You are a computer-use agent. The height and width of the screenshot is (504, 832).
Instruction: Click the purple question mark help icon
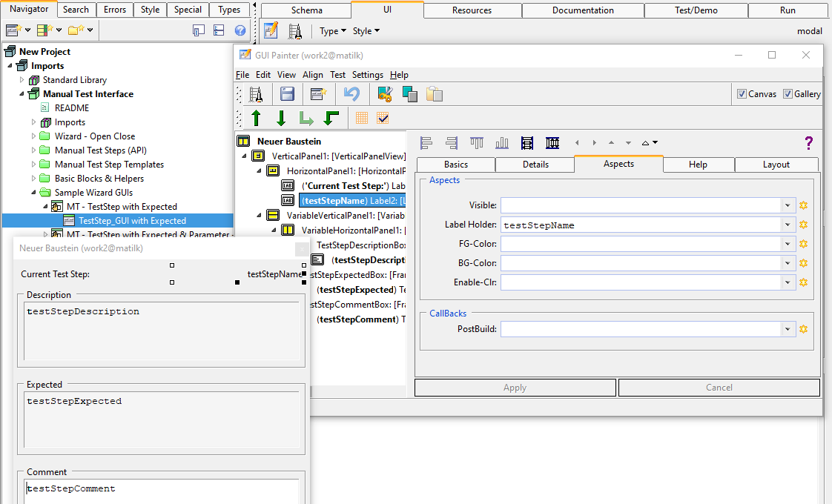tap(808, 143)
